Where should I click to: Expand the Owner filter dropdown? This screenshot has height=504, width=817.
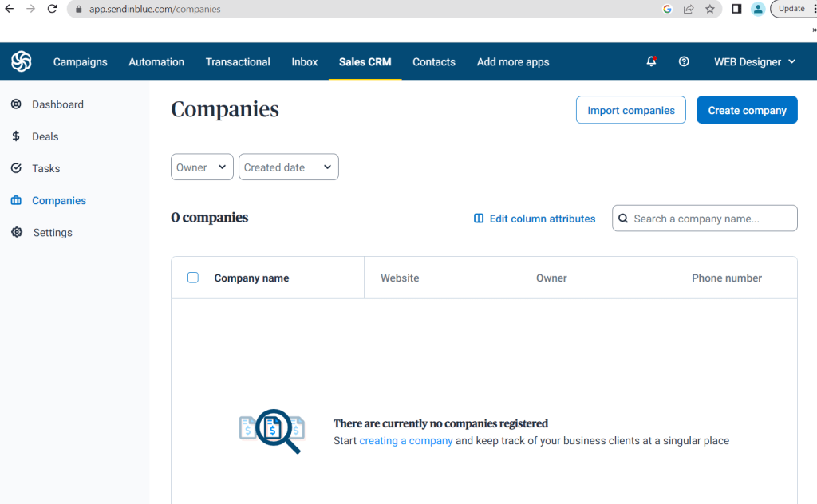click(202, 167)
